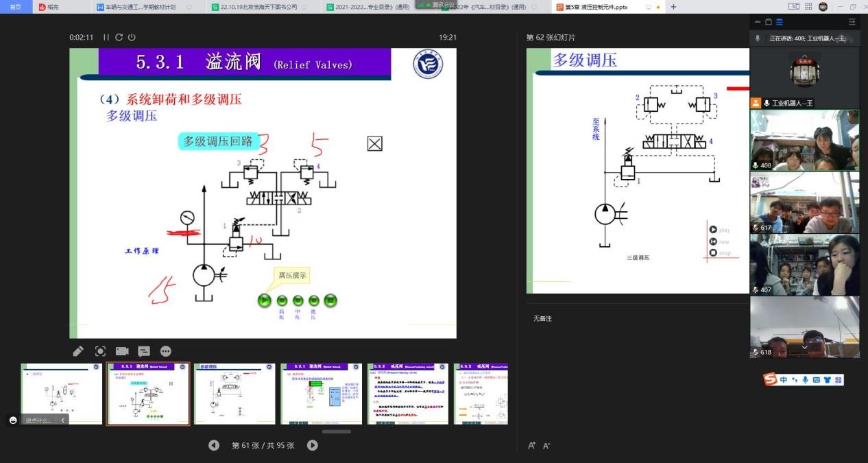Open meeting panel menu icon top-right
This screenshot has height=463, width=868.
(x=852, y=22)
